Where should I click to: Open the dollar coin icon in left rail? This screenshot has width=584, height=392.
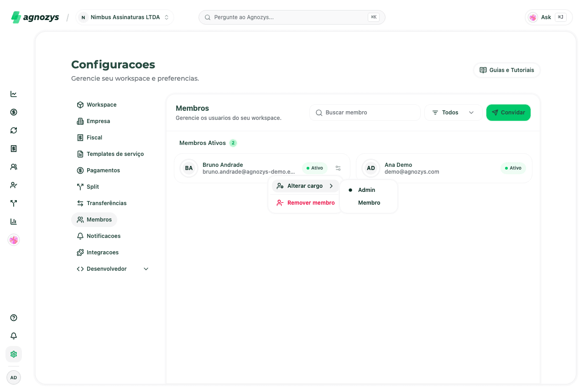pyautogui.click(x=14, y=112)
